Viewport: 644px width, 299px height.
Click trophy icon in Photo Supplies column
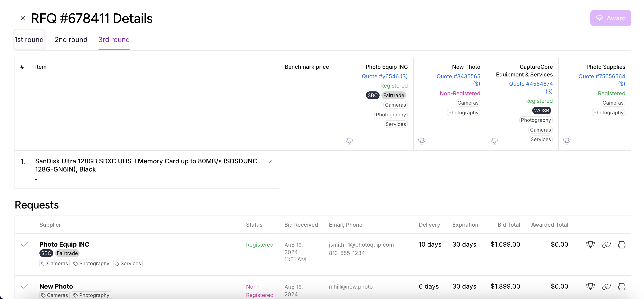coord(567,141)
